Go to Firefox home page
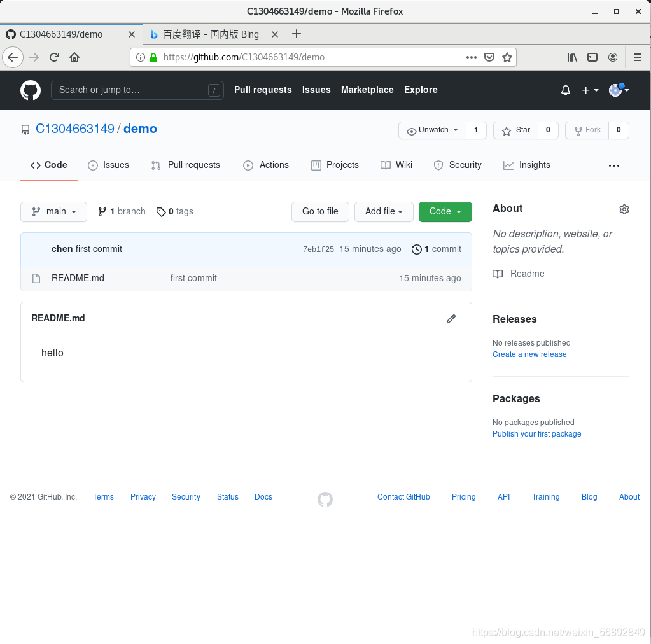The height and width of the screenshot is (644, 651). 74,57
